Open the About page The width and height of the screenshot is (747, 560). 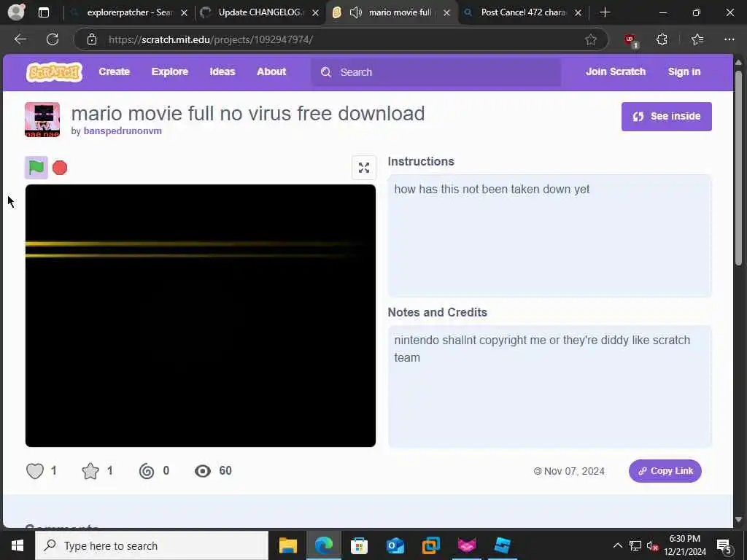271,71
